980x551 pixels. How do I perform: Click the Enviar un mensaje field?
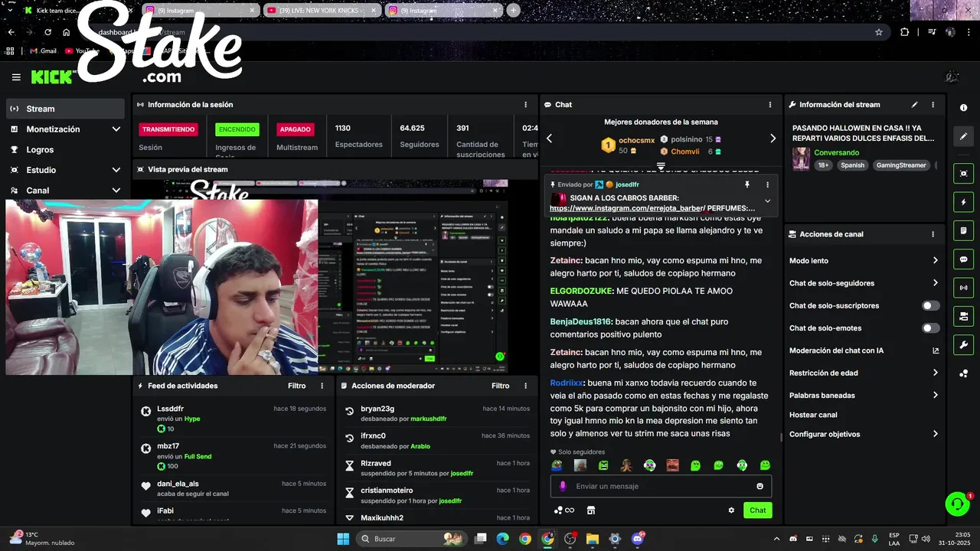click(661, 486)
